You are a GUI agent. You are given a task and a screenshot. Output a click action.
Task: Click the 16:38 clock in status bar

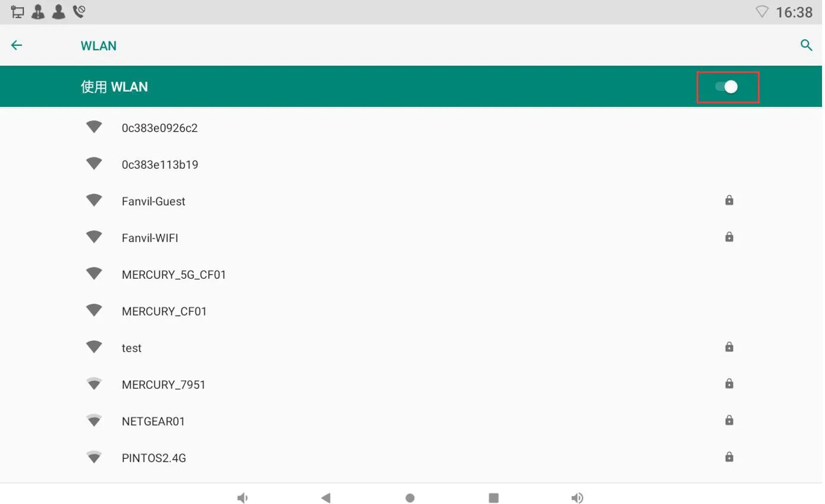click(x=794, y=12)
